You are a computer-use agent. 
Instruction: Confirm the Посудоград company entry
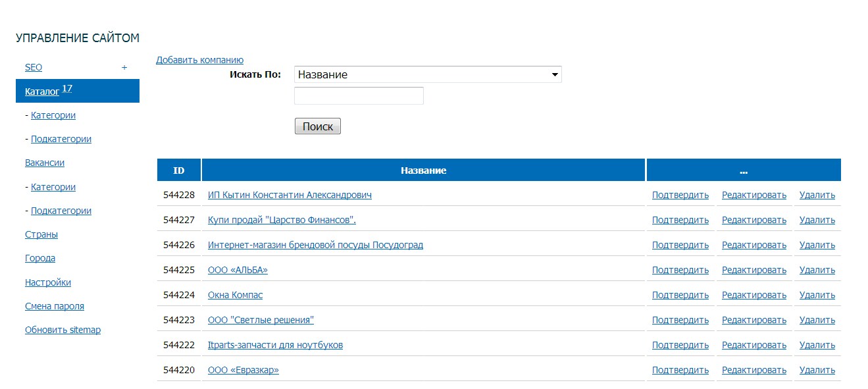pos(680,245)
